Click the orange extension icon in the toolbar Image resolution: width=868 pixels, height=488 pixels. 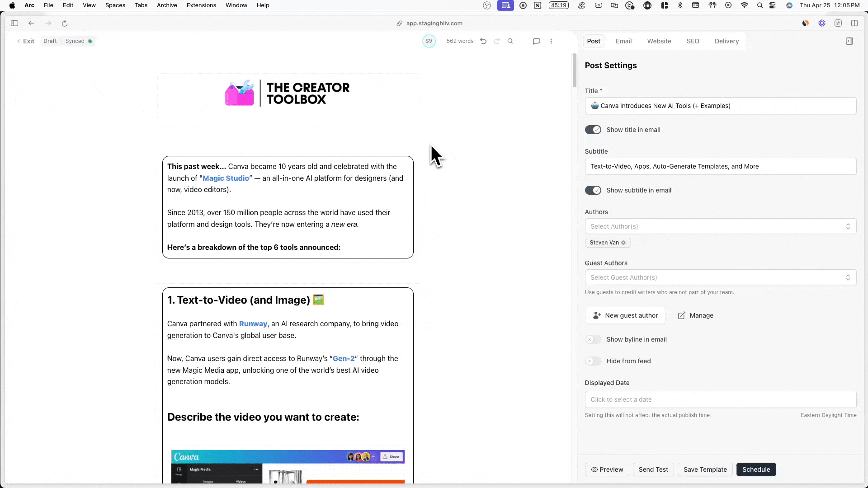tap(806, 23)
